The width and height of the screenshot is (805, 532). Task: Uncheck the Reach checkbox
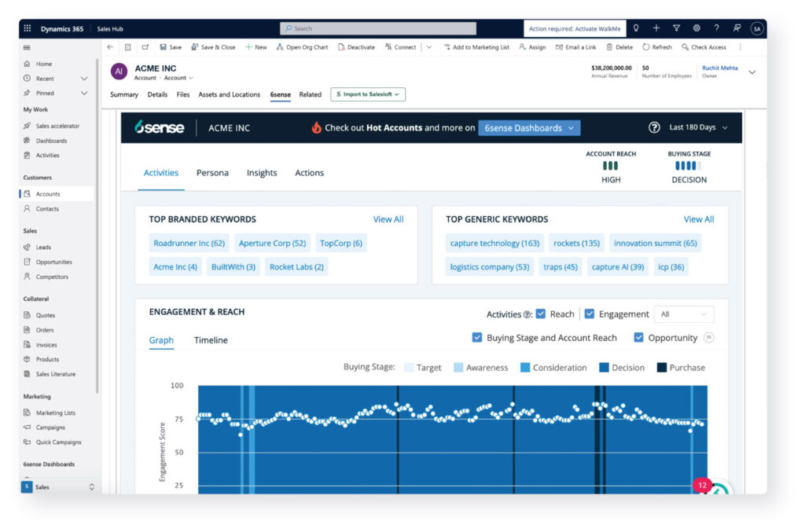coord(541,314)
